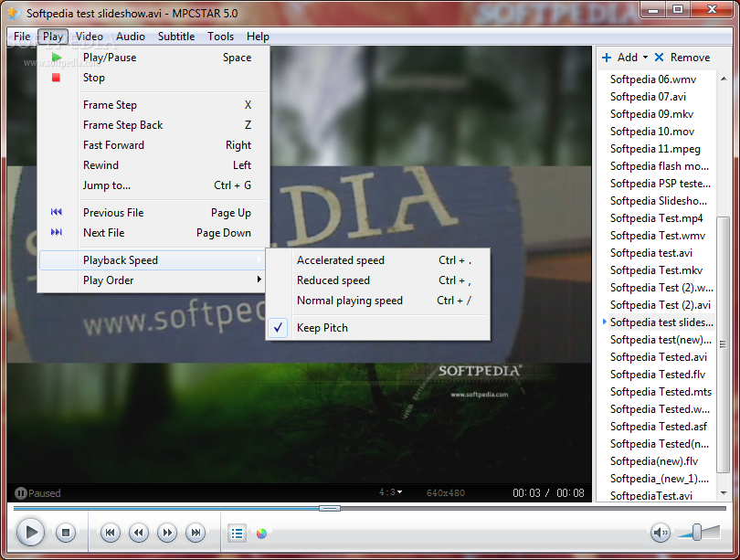Click the Fast Forward button in the control bar

(x=167, y=534)
